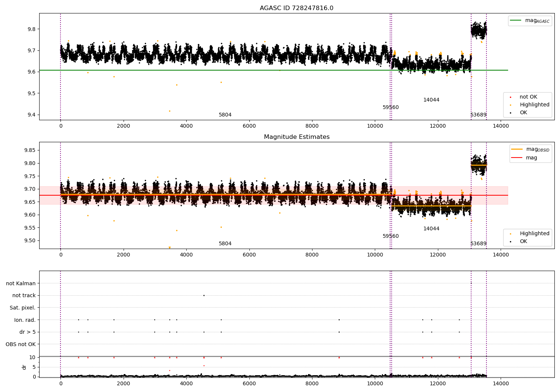Click the 'dr > 5' axis label

click(x=28, y=332)
